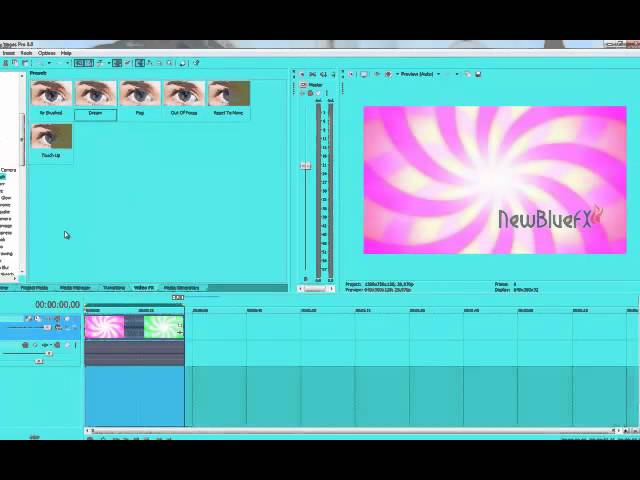
Task: Open the Options menu
Action: coord(47,53)
